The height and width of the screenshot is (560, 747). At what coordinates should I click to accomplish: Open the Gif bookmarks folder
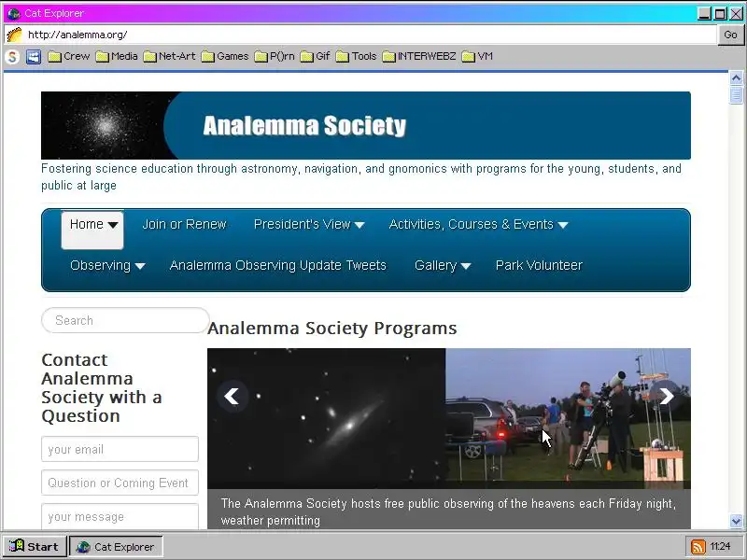click(x=316, y=57)
